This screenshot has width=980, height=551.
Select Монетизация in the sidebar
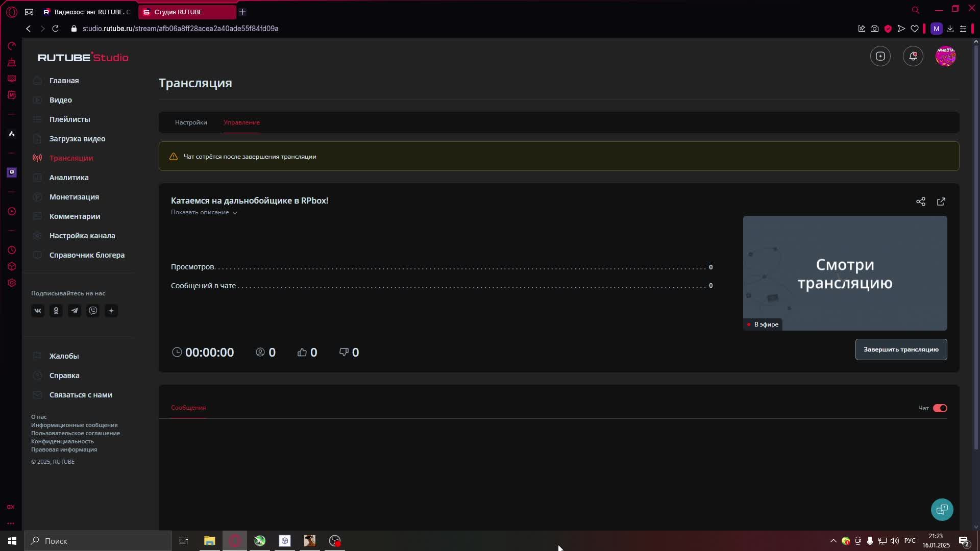[74, 197]
